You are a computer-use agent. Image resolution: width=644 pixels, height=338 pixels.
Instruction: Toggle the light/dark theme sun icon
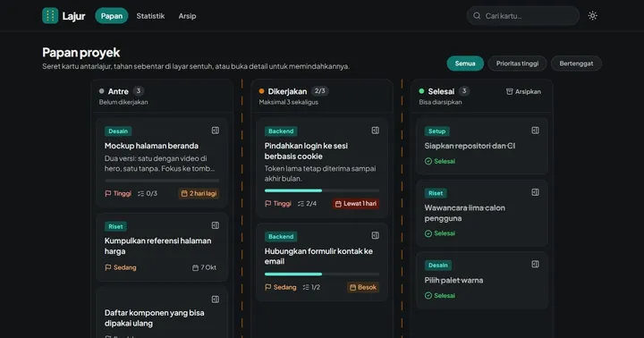[592, 16]
